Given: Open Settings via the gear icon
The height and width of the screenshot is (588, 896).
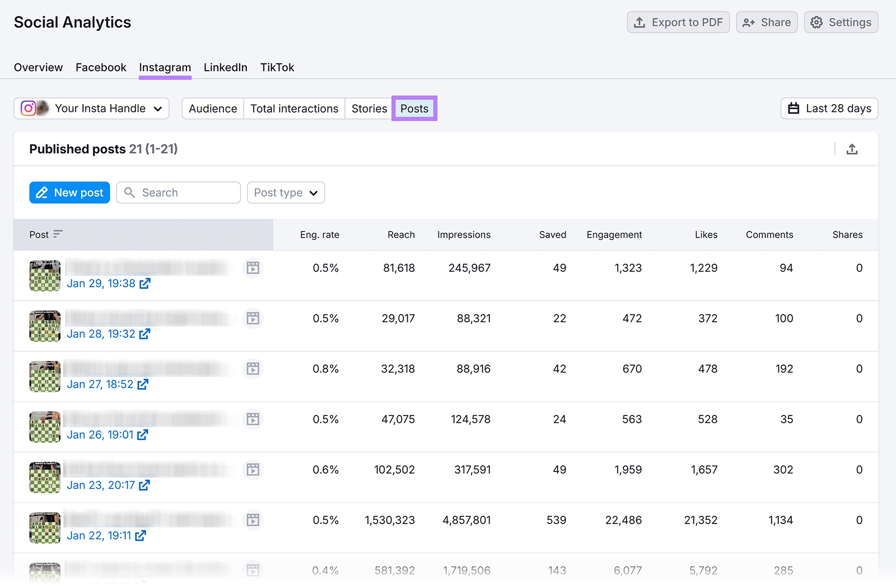Looking at the screenshot, I should point(816,22).
